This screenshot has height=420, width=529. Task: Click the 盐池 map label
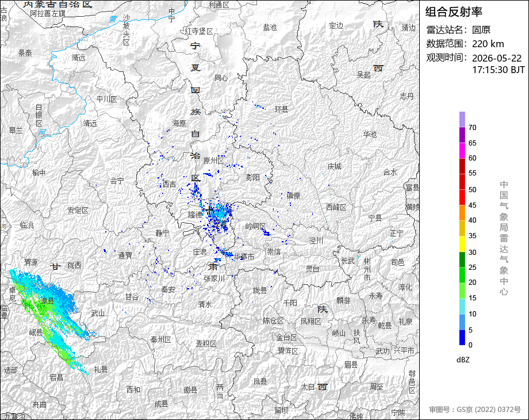270,27
